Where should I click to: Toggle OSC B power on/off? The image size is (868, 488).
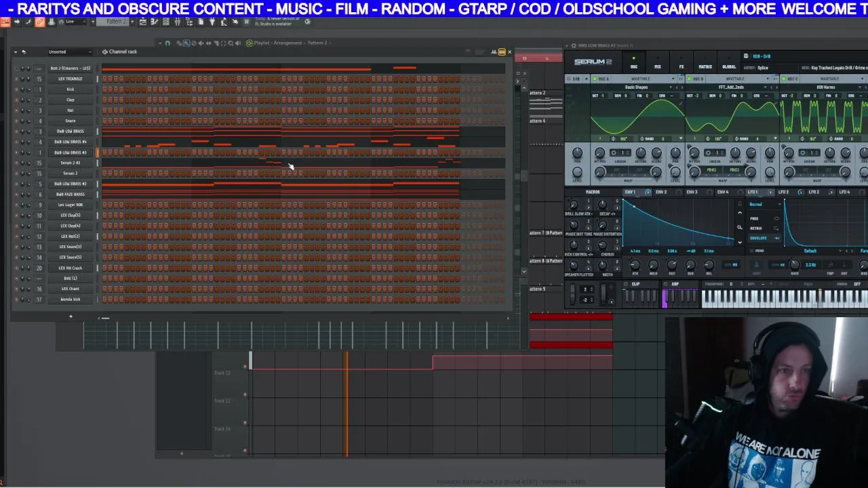coord(689,79)
